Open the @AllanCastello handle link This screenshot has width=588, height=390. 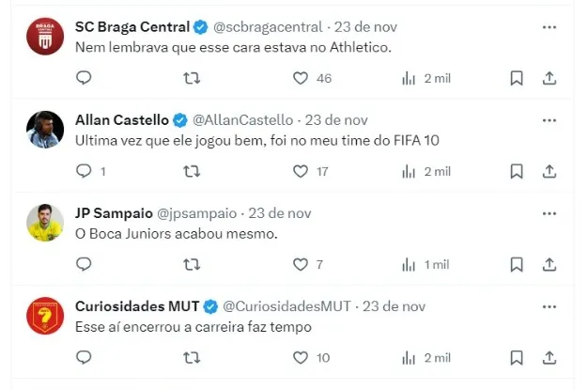(x=244, y=119)
